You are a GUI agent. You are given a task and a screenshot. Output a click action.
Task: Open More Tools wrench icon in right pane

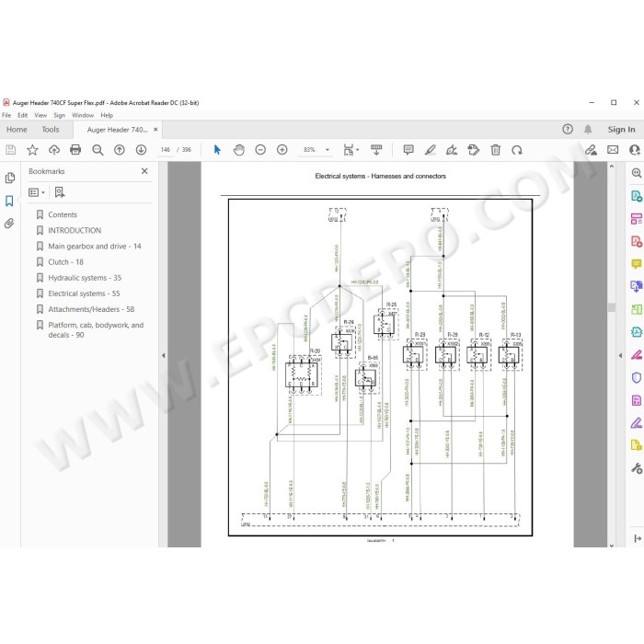click(x=637, y=468)
